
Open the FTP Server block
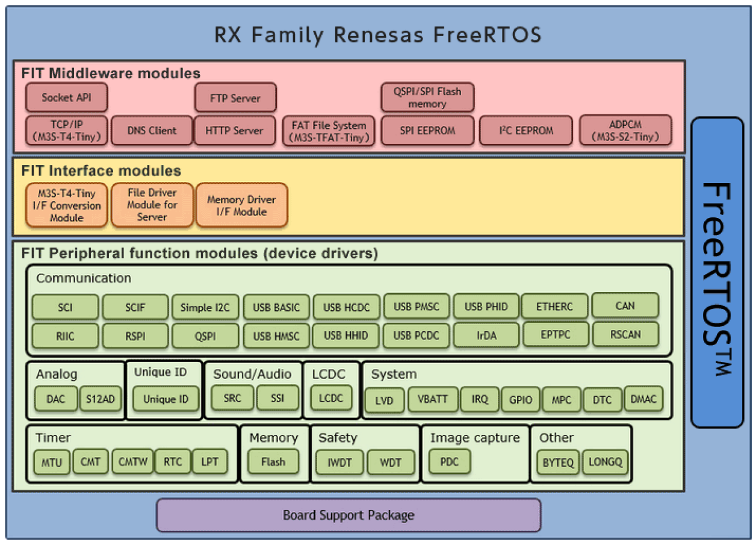(235, 97)
